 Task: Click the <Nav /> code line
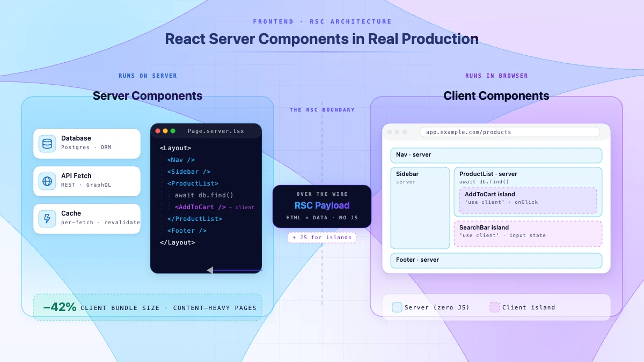point(181,160)
